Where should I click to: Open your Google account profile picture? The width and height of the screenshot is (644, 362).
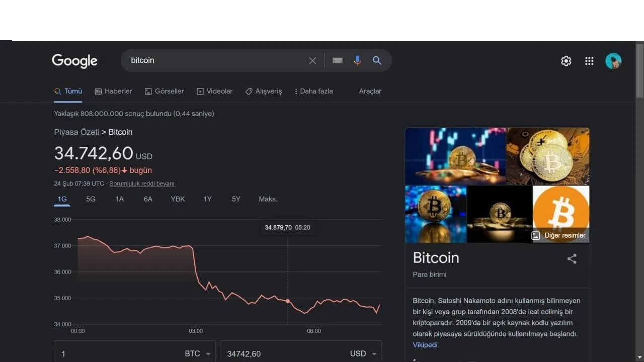coord(613,61)
